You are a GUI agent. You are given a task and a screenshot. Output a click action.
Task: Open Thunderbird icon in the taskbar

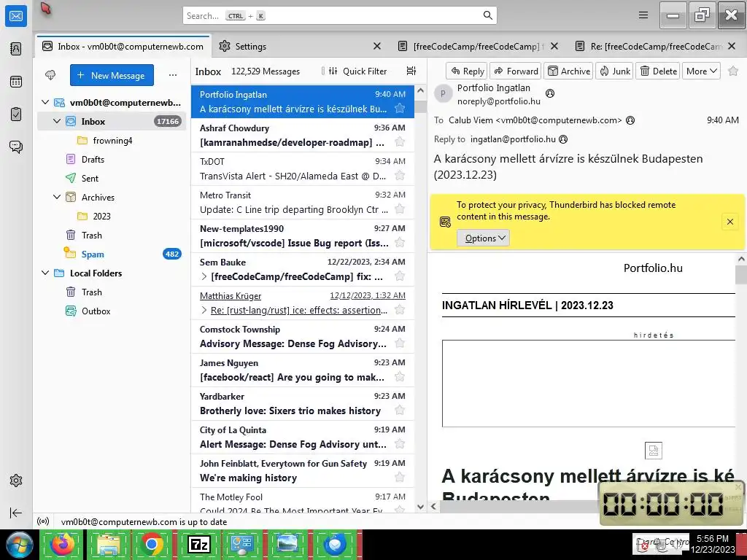click(336, 544)
